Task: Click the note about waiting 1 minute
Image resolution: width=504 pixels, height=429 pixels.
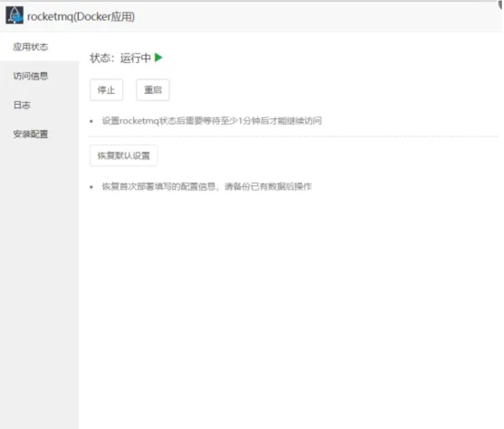Action: pos(212,121)
